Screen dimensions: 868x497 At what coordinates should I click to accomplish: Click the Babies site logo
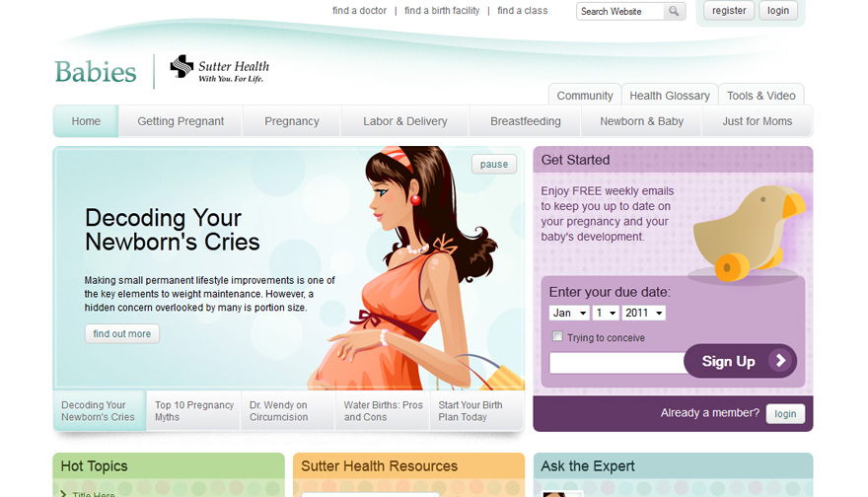coord(96,72)
